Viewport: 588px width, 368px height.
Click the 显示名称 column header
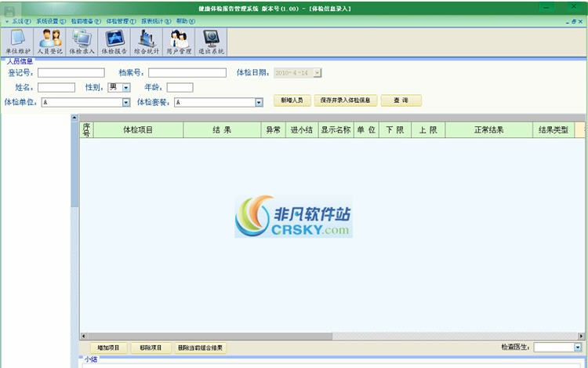click(x=336, y=129)
